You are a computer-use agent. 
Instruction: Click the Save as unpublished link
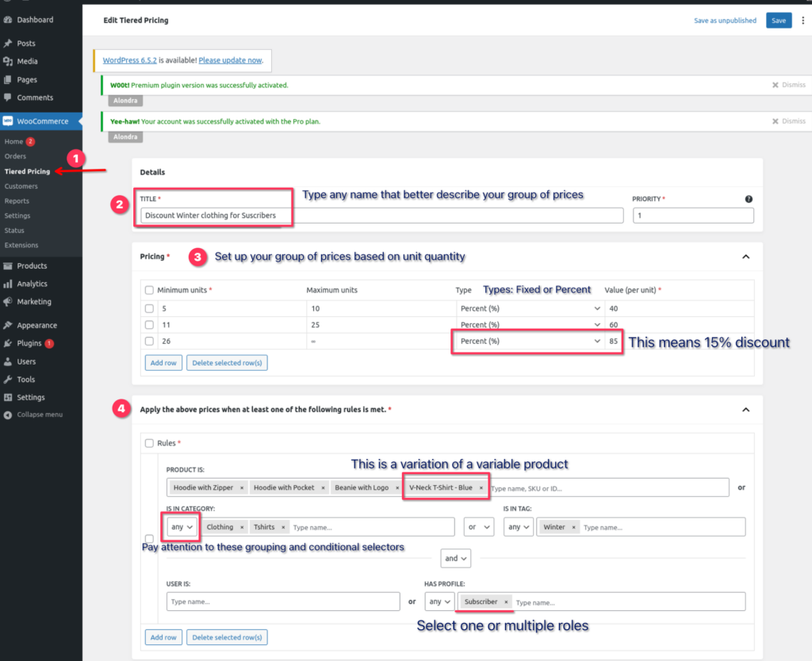pos(725,20)
